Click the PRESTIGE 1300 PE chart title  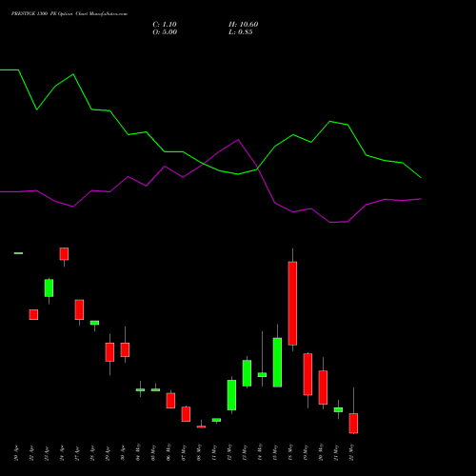(69, 14)
